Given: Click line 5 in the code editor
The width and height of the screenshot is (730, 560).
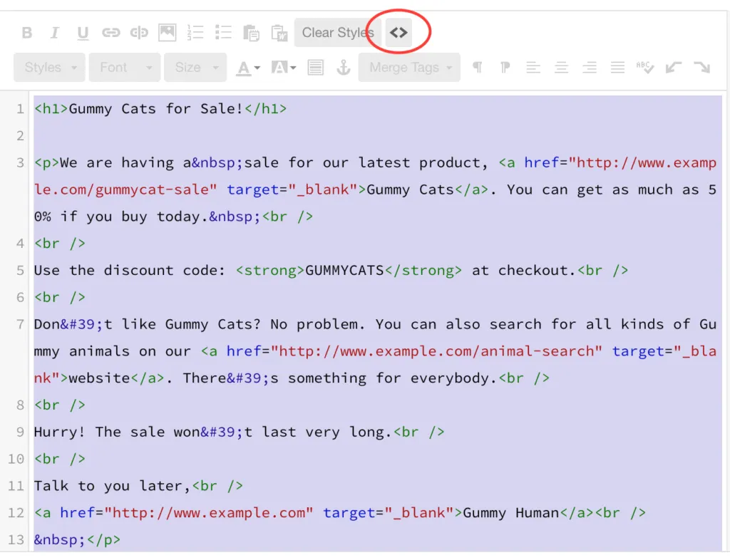Looking at the screenshot, I should 214,270.
